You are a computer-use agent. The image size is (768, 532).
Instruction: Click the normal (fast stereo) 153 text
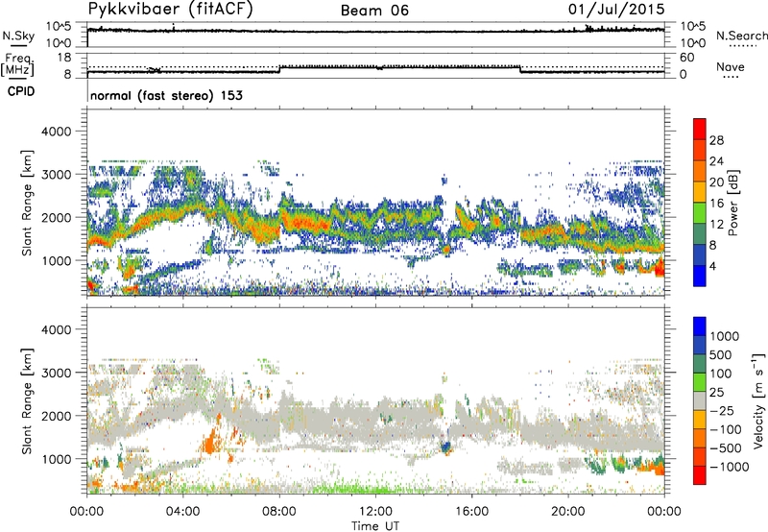pos(166,95)
